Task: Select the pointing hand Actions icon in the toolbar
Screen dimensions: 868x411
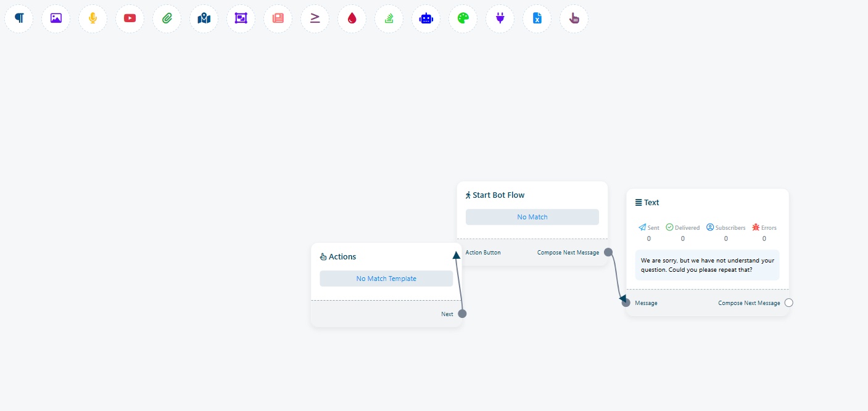Action: (x=574, y=18)
